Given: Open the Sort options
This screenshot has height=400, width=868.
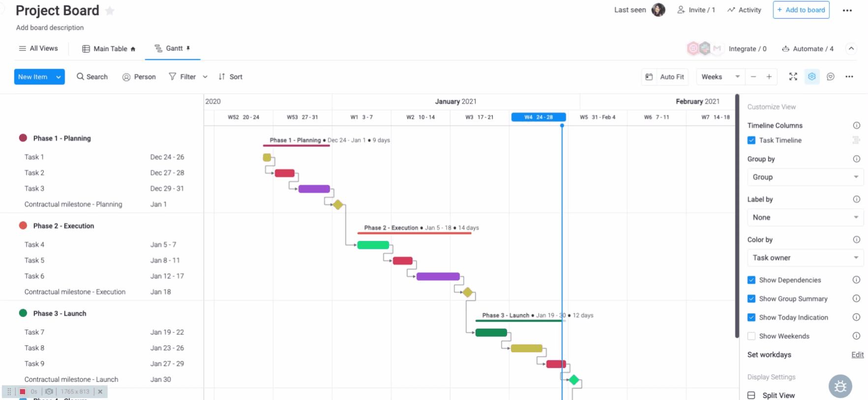Looking at the screenshot, I should (231, 77).
